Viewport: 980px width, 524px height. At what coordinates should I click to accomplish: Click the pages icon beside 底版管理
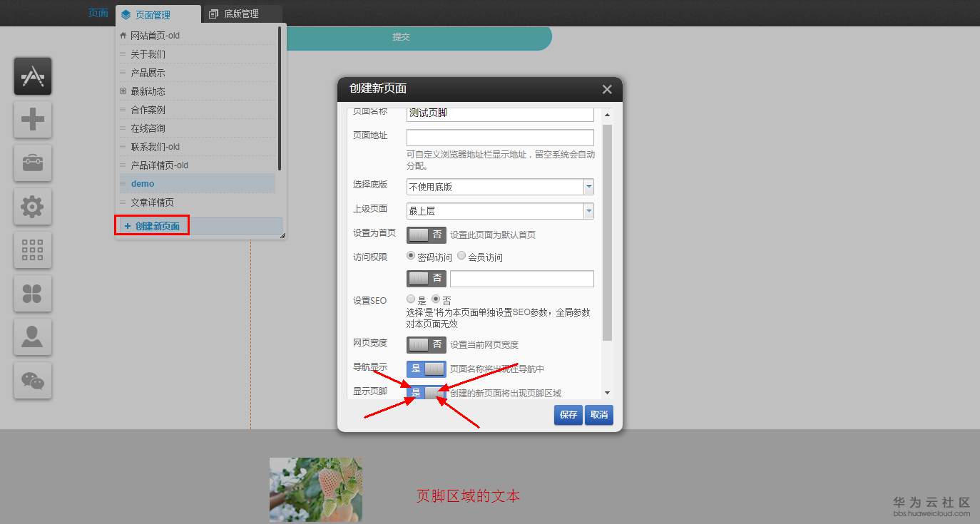point(213,14)
